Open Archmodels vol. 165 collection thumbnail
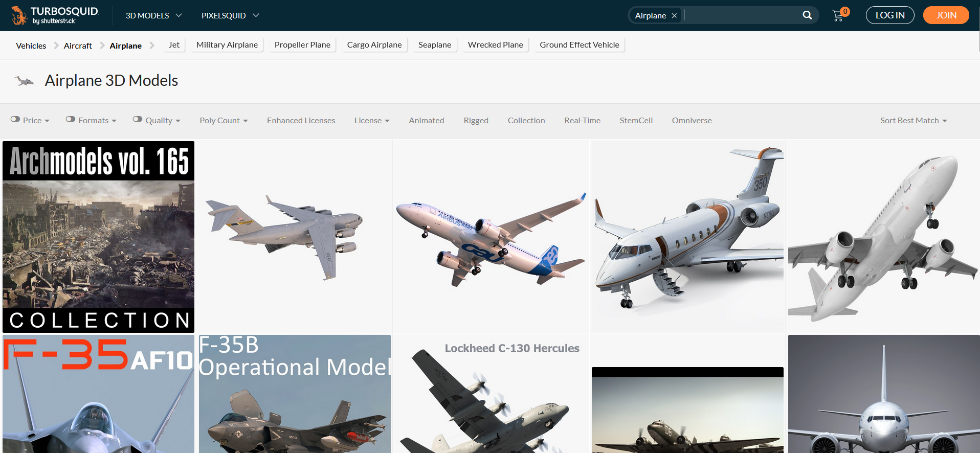The width and height of the screenshot is (980, 453). pos(98,237)
